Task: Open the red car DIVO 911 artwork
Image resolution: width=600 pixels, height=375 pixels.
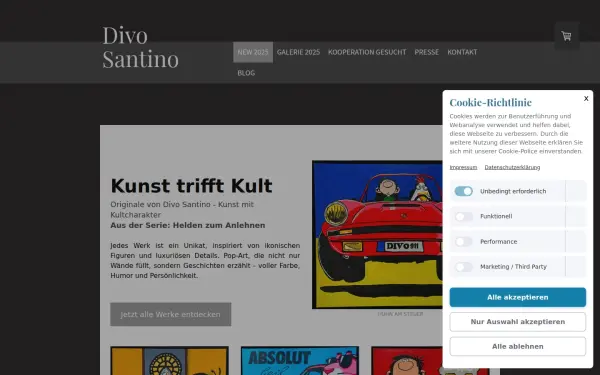Action: tap(377, 235)
